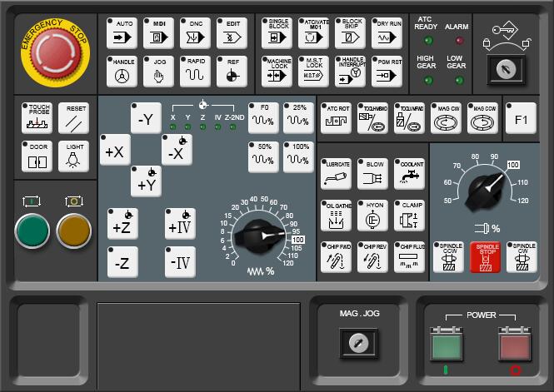The image size is (554, 392).
Task: Enable DRY RUN
Action: click(x=387, y=32)
